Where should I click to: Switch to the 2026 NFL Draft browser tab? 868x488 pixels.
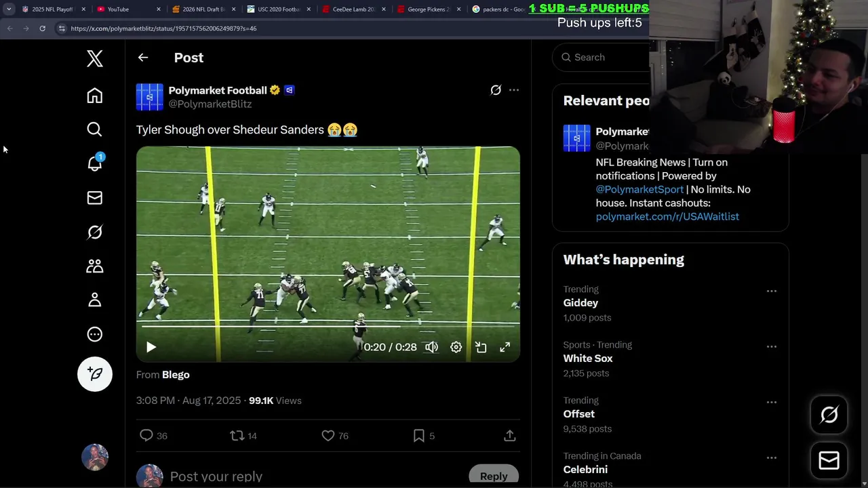pyautogui.click(x=203, y=9)
